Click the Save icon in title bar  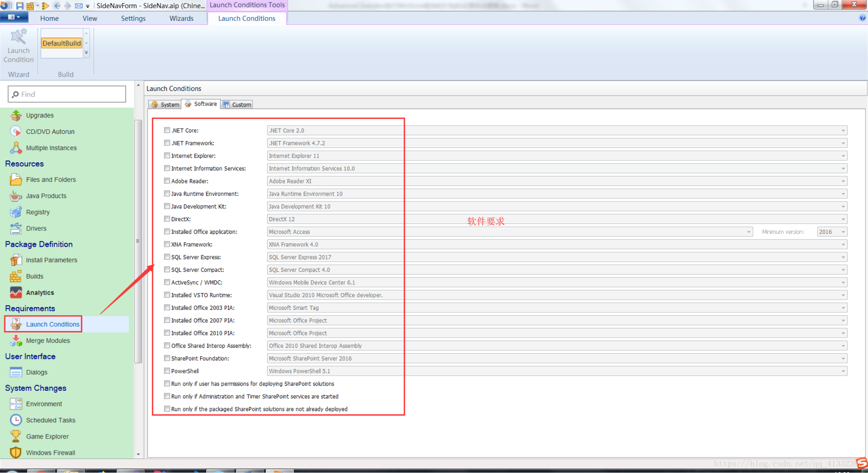pyautogui.click(x=20, y=5)
